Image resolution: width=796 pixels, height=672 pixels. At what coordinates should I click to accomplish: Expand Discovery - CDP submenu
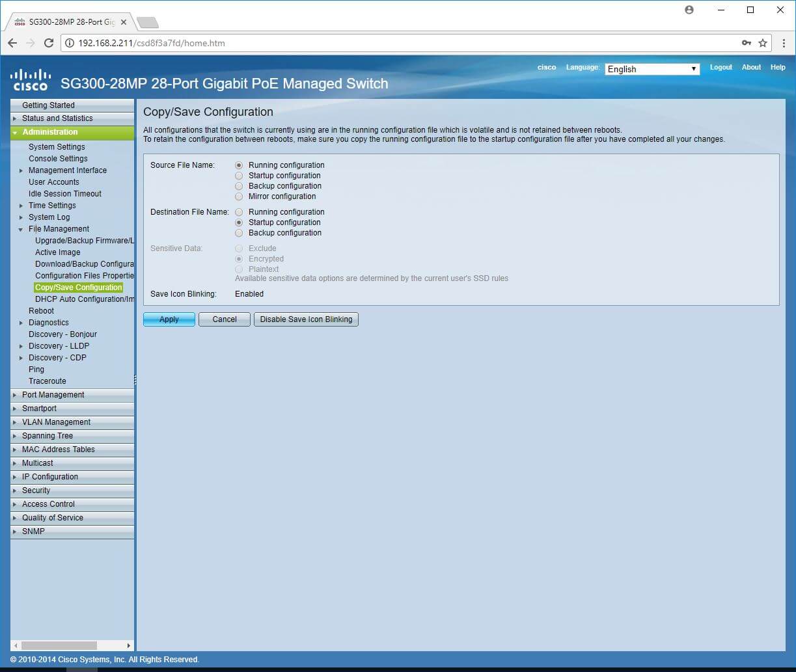21,358
